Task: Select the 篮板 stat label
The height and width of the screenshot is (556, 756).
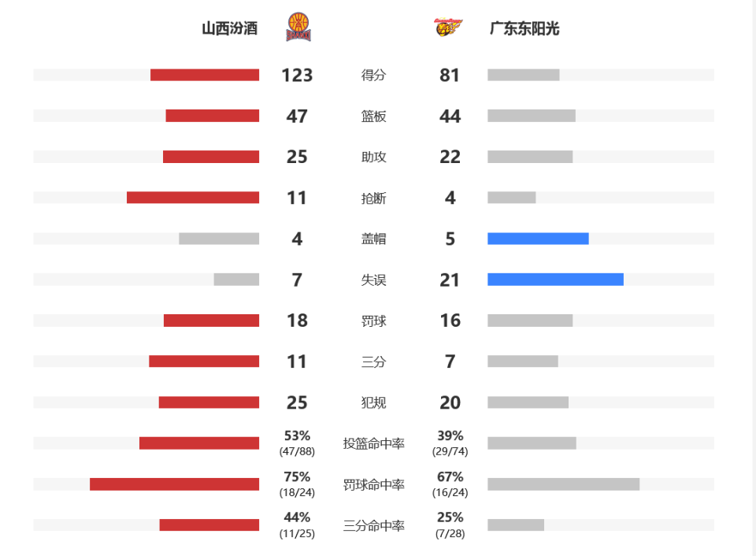Action: (373, 117)
